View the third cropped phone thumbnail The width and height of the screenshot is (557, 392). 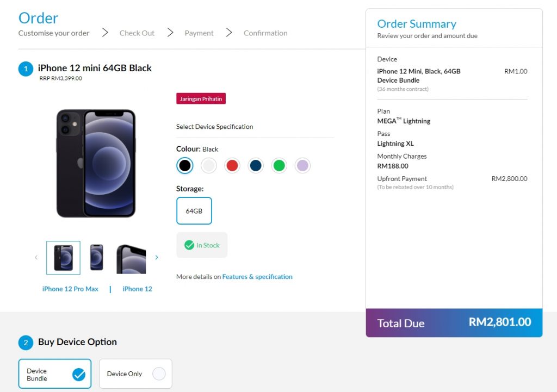tap(131, 259)
